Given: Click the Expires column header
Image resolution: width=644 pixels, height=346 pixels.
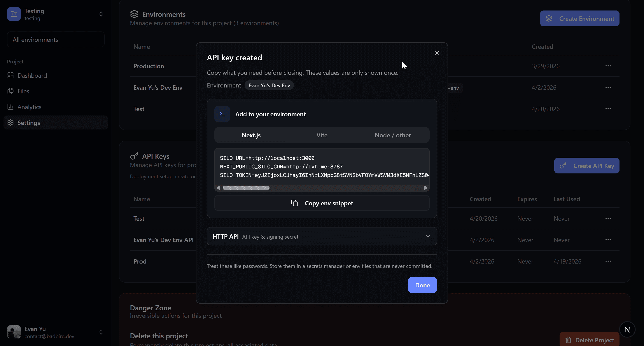Looking at the screenshot, I should pos(527,199).
